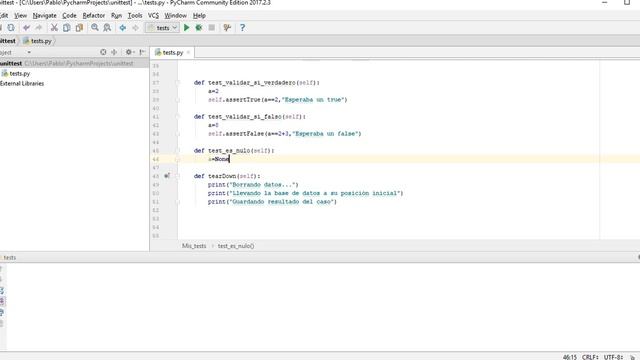640x360 pixels.
Task: Open the VCS menu
Action: (153, 16)
